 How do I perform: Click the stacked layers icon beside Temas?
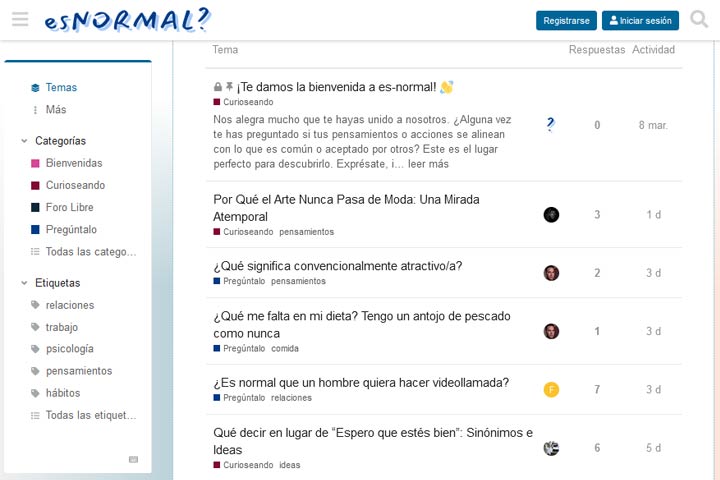[35, 87]
